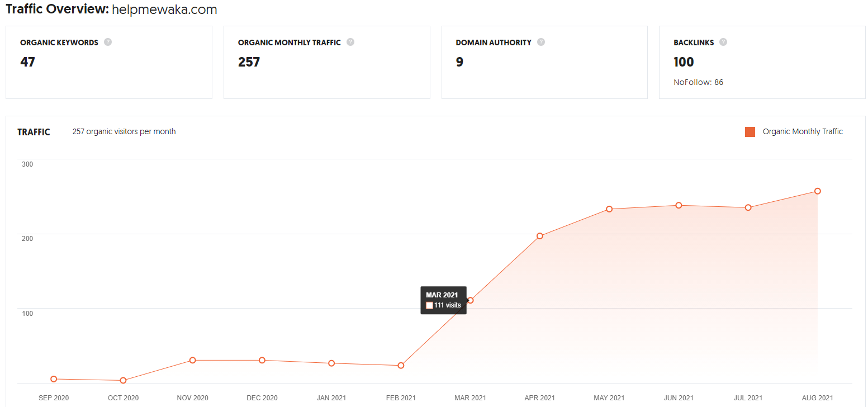Click the DEC 2020 chart marker
Screen dimensions: 868x407
(x=262, y=360)
